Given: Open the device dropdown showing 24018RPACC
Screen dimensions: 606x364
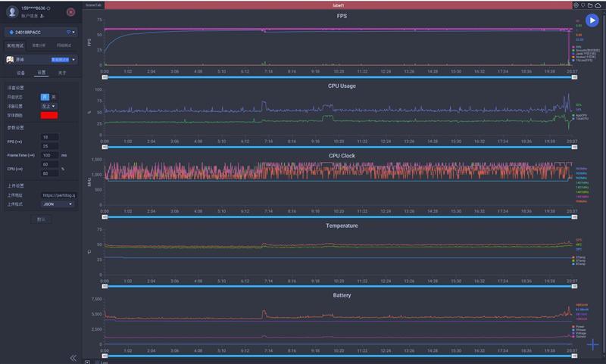Looking at the screenshot, I should pyautogui.click(x=41, y=32).
